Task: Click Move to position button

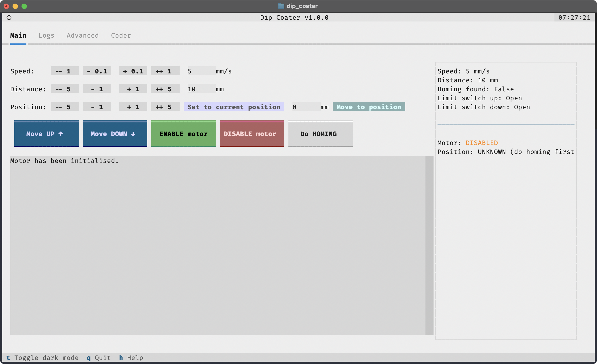Action: click(x=369, y=107)
